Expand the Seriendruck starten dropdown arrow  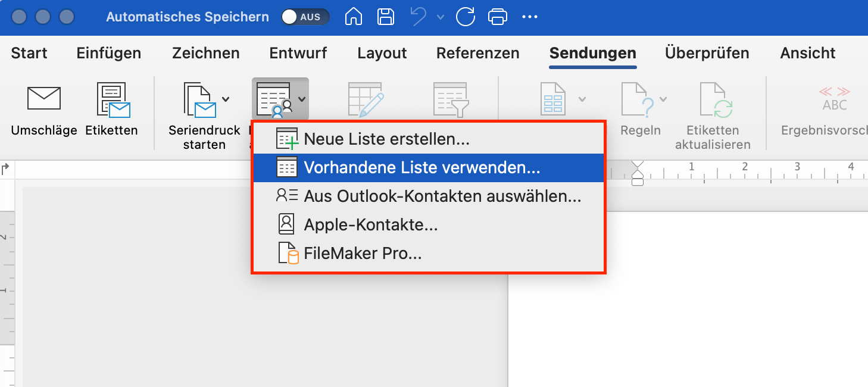(x=226, y=99)
